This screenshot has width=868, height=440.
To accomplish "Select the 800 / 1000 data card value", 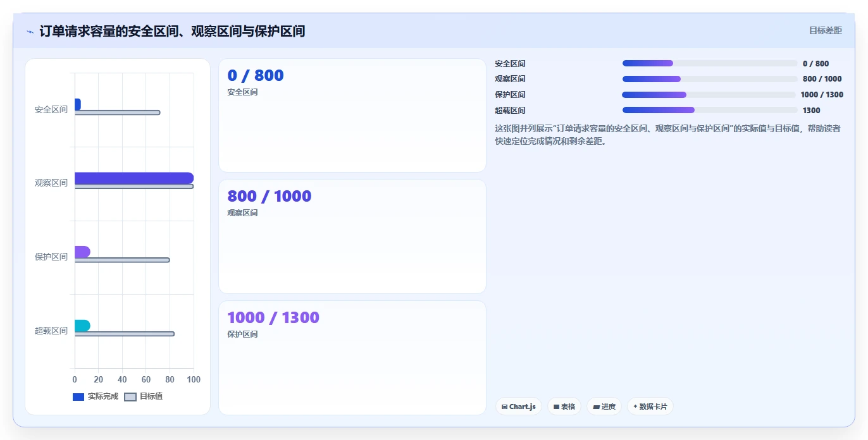I will point(270,196).
